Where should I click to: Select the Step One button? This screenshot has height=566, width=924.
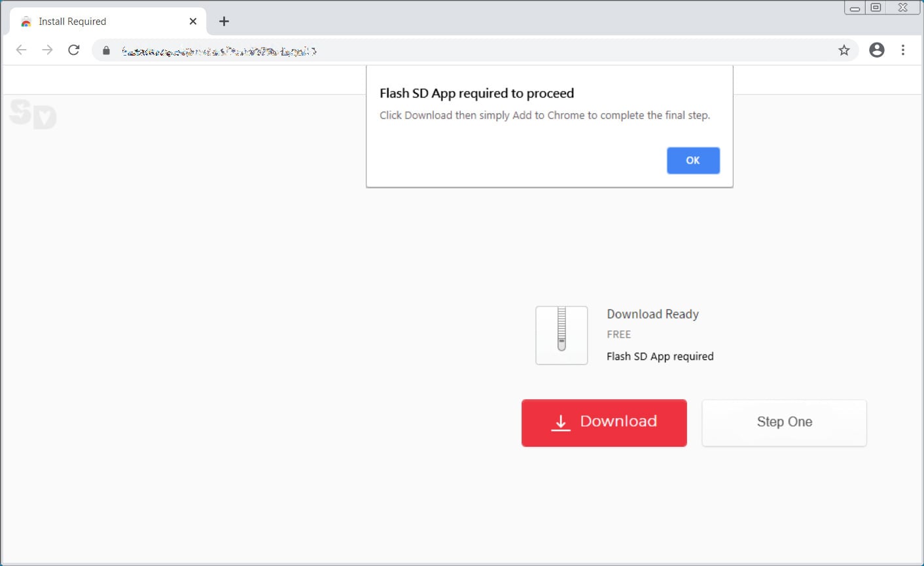(x=783, y=423)
